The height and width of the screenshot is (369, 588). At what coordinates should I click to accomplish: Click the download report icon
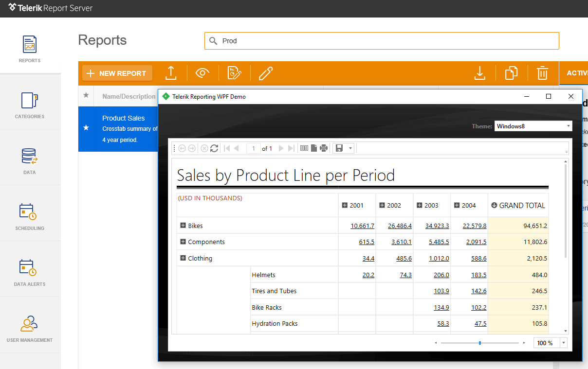pyautogui.click(x=480, y=73)
